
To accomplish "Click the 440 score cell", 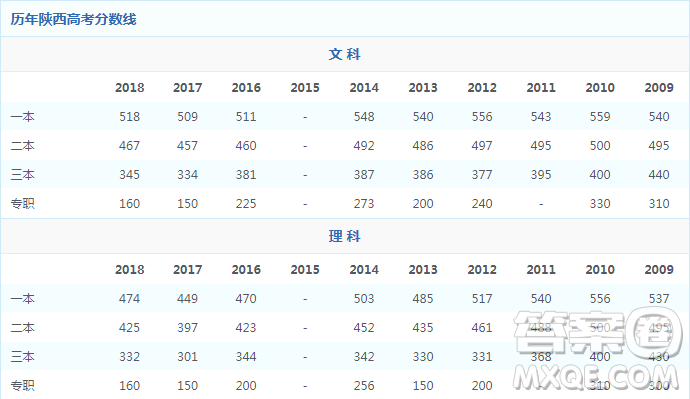I will 659,175.
